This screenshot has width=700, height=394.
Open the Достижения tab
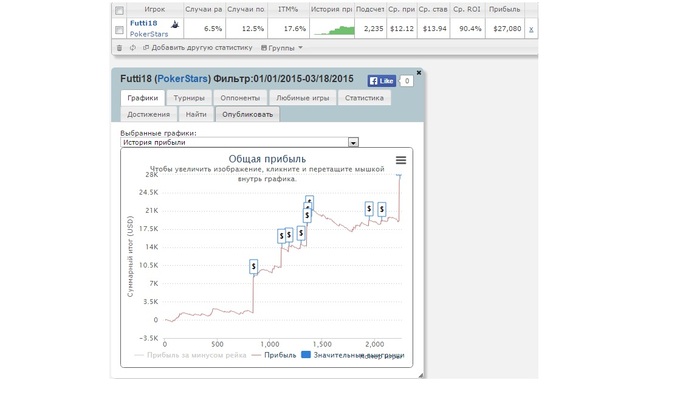[x=149, y=114]
